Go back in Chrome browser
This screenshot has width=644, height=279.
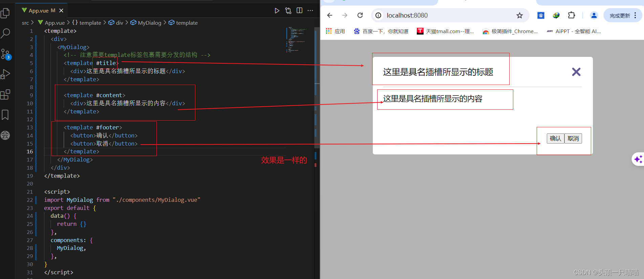[x=330, y=15]
